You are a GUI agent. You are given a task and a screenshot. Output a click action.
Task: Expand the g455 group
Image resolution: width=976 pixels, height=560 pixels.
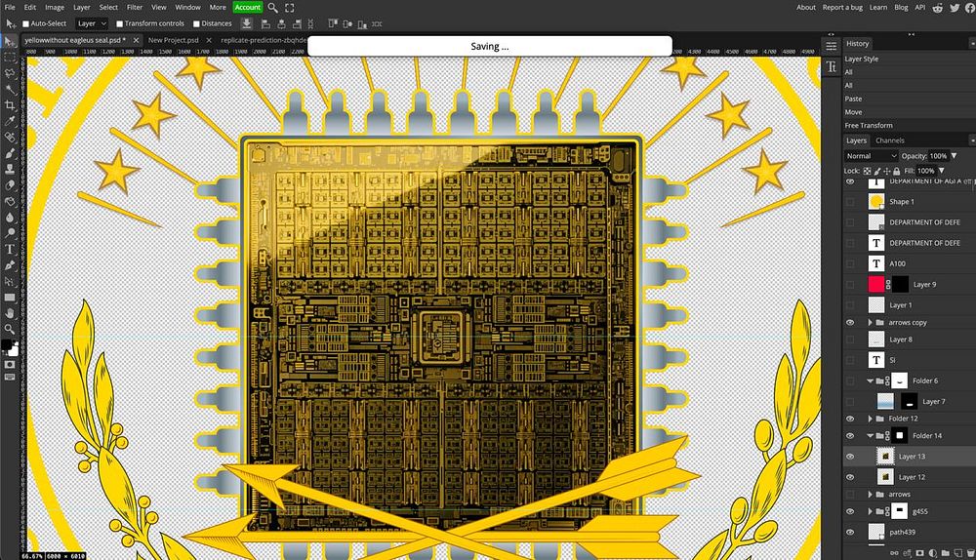point(871,511)
